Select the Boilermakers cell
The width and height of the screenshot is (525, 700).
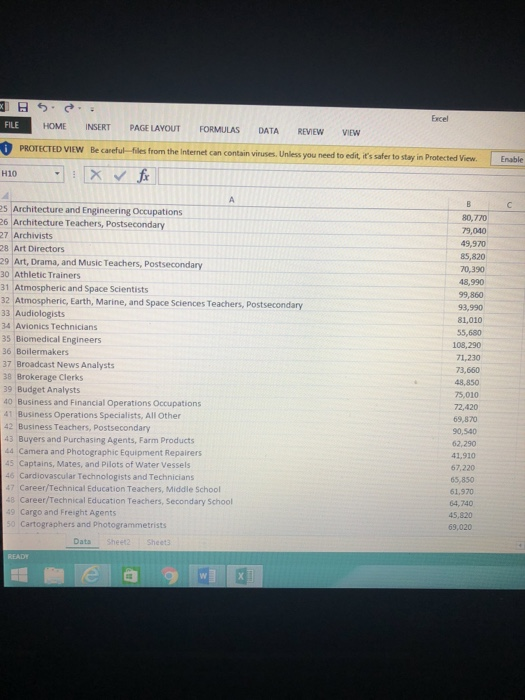[229, 352]
